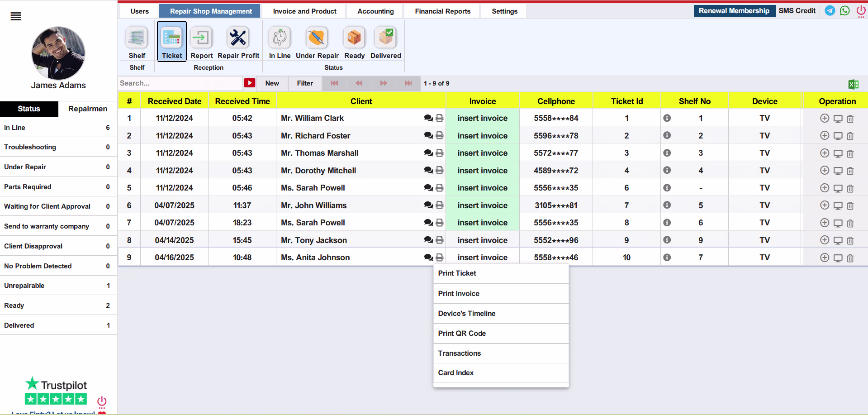The image size is (868, 415).
Task: Open WhatsApp icon in top bar
Action: pos(844,10)
